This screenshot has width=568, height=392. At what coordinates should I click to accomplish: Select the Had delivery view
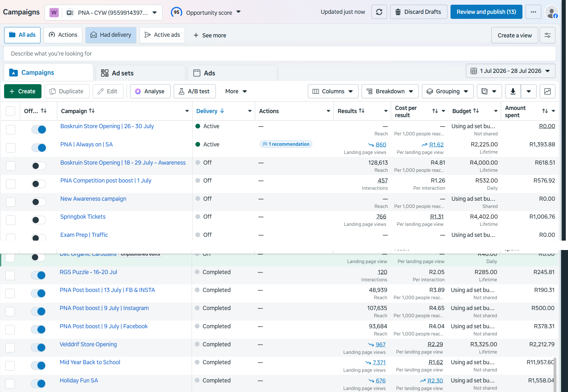pos(111,35)
